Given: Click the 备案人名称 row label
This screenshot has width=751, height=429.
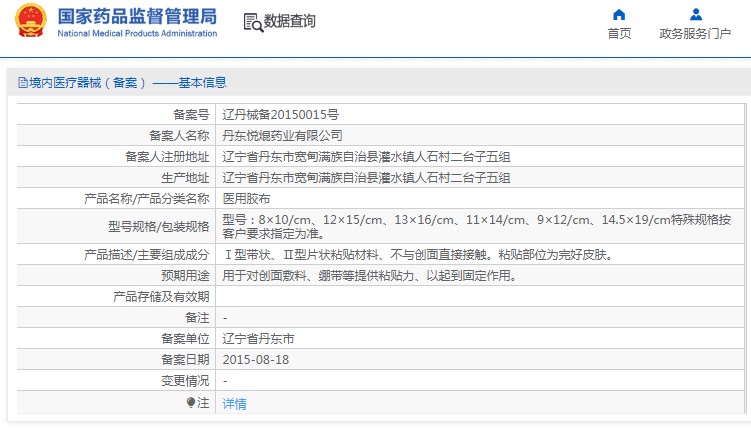Looking at the screenshot, I should coord(179,136).
